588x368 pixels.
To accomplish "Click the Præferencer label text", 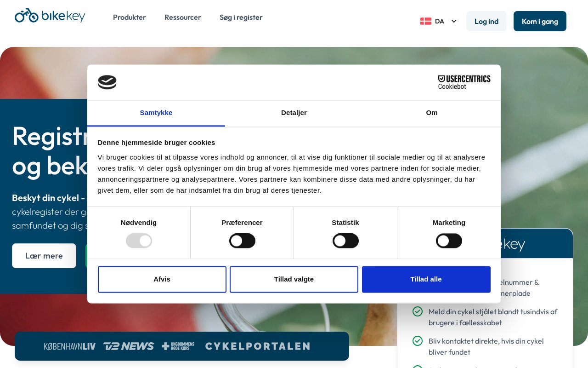I will click(242, 223).
